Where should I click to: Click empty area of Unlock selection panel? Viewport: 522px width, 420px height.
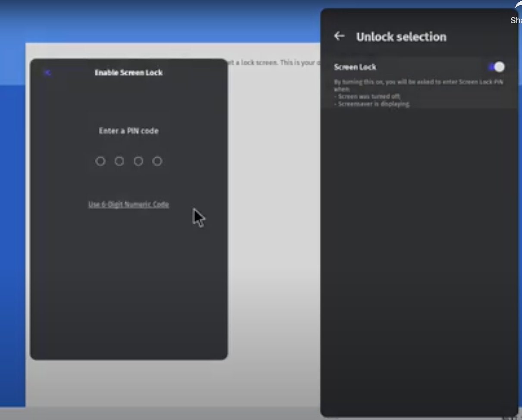(x=418, y=258)
